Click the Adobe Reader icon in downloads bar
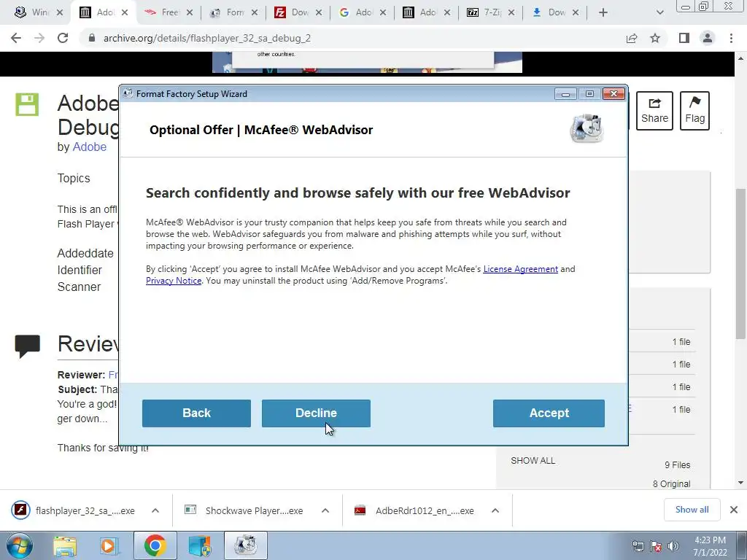The height and width of the screenshot is (560, 747). pos(360,510)
